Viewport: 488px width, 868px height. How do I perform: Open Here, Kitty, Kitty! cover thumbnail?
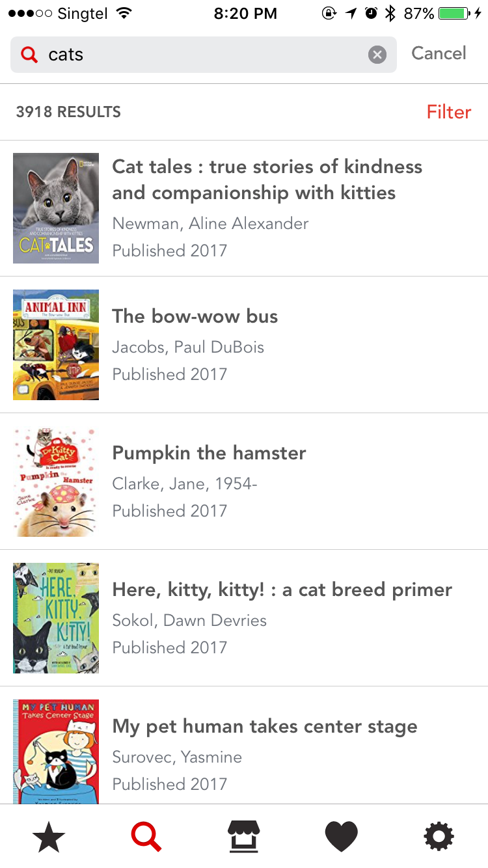coord(56,618)
